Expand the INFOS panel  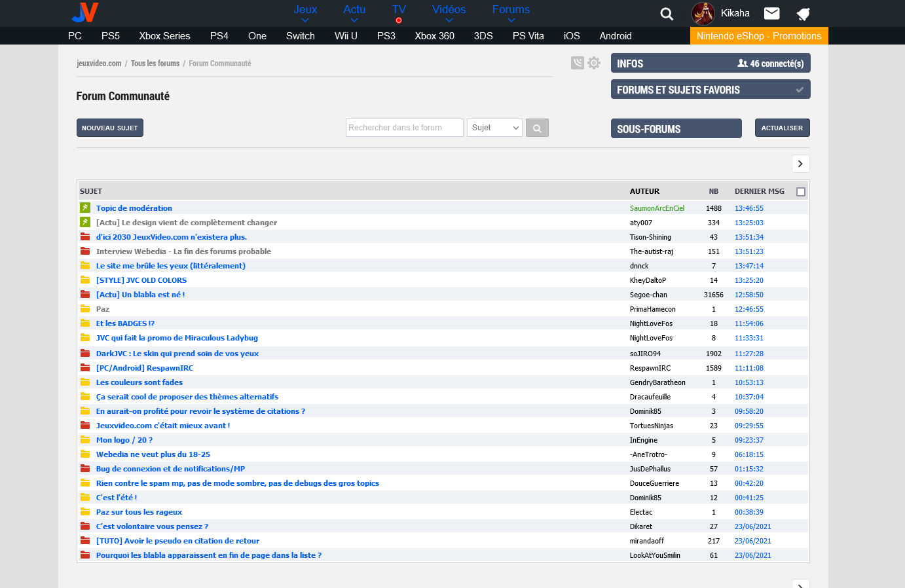click(x=711, y=63)
